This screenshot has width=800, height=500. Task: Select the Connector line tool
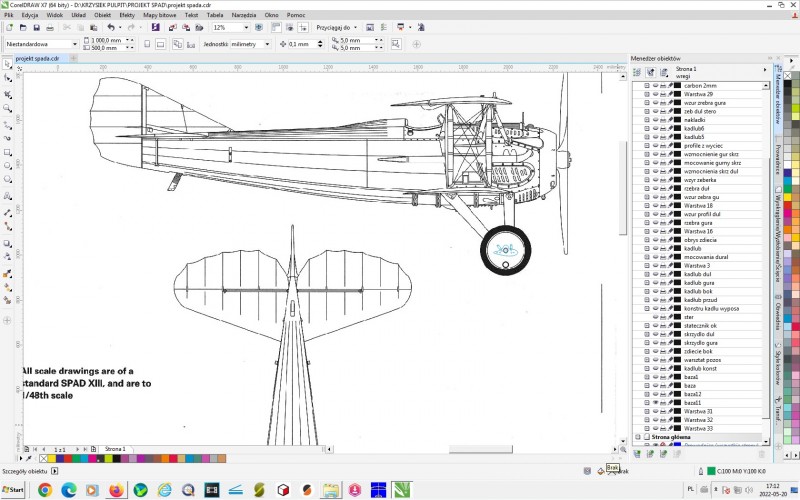pos(7,226)
